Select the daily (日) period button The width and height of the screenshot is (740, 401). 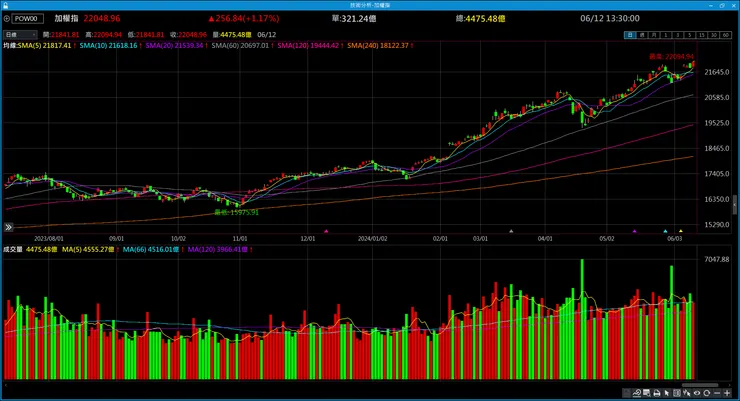(x=630, y=35)
